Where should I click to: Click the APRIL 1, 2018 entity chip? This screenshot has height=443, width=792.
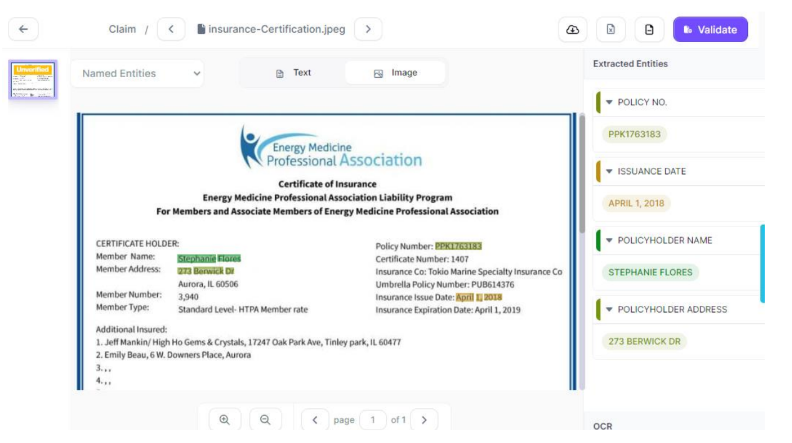[636, 204]
